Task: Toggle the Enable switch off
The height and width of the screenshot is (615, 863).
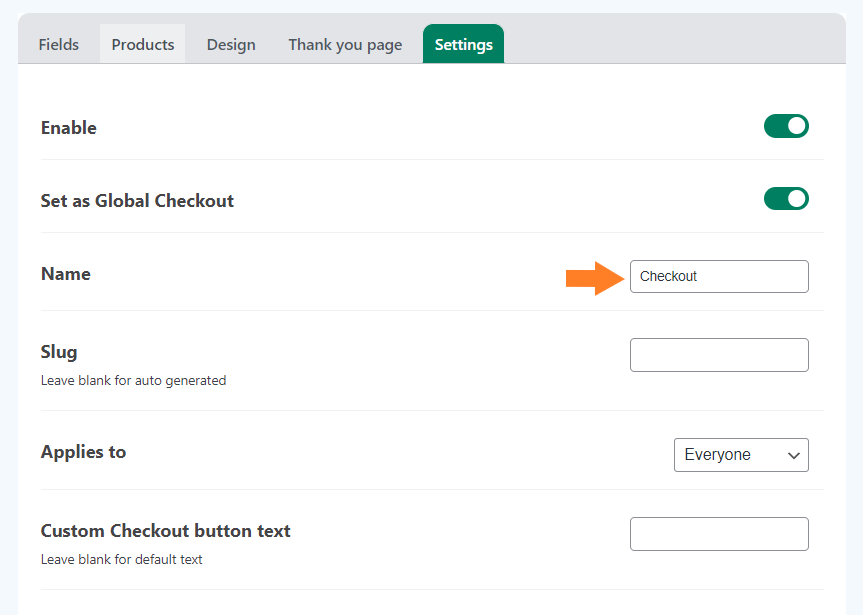Action: click(786, 126)
